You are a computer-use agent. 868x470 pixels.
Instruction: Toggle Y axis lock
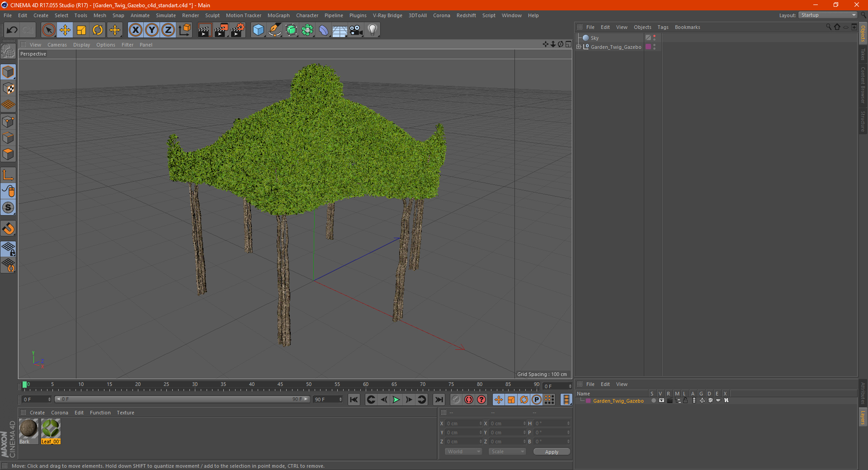coord(152,30)
